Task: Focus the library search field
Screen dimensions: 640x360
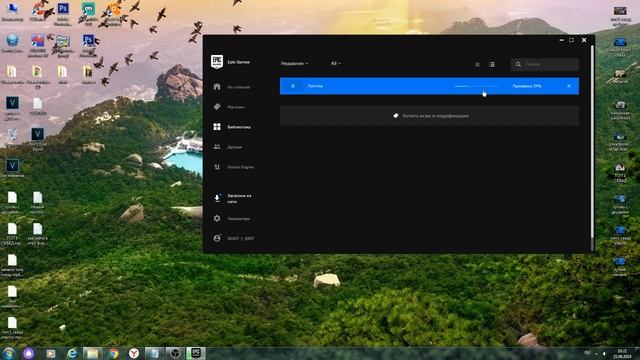Action: click(x=545, y=64)
